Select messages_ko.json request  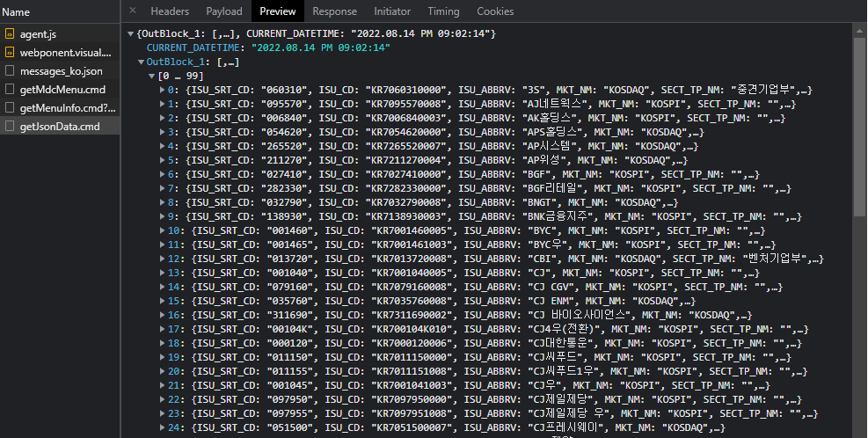click(60, 71)
